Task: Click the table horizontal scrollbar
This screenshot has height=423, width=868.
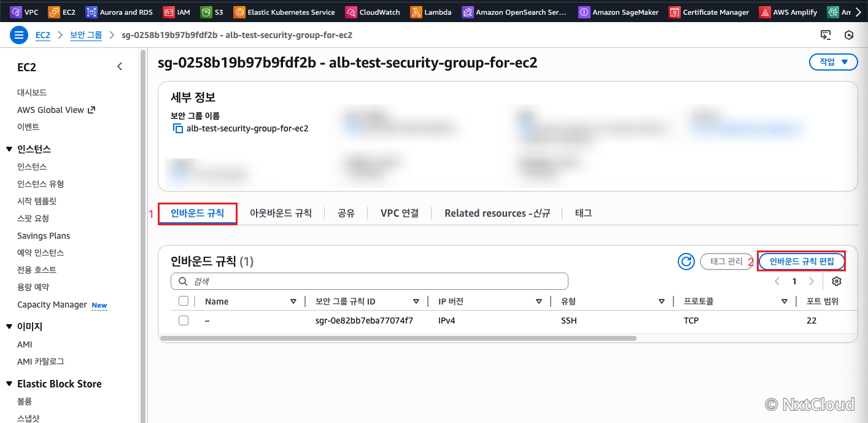Action: click(x=398, y=338)
